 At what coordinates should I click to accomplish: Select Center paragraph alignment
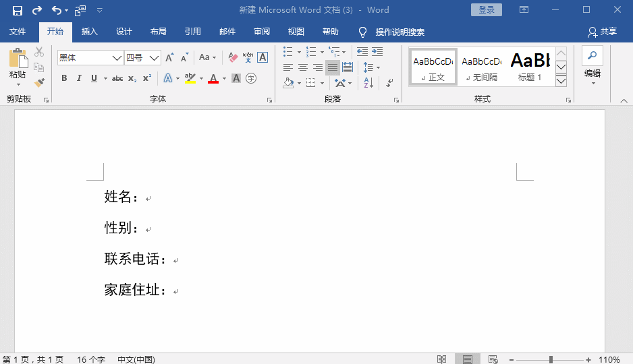303,67
